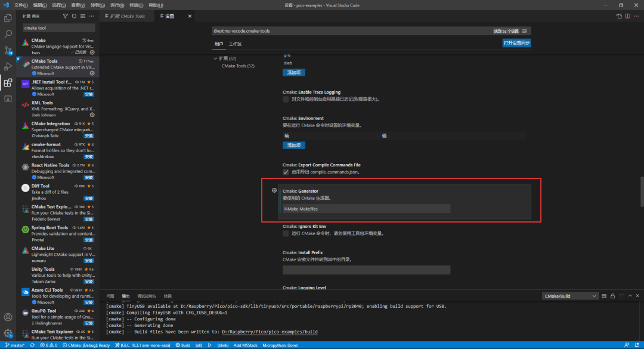Switch to the 工作区 settings tab
The height and width of the screenshot is (349, 644).
236,44
